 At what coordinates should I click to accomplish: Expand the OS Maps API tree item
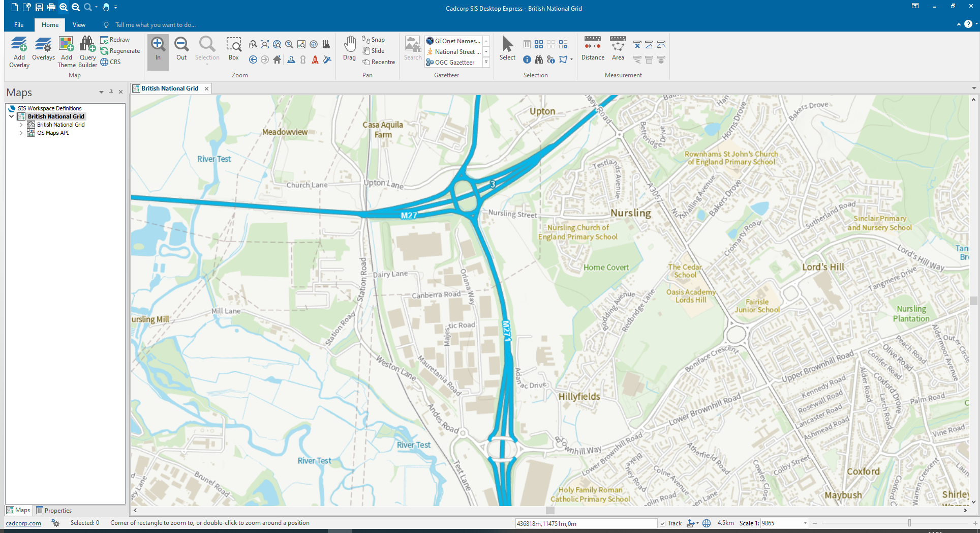point(21,133)
